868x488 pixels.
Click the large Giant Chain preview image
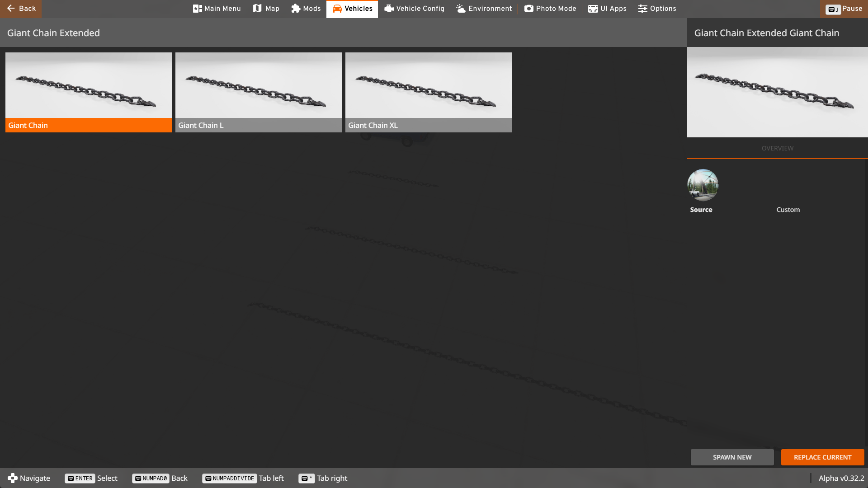(778, 92)
